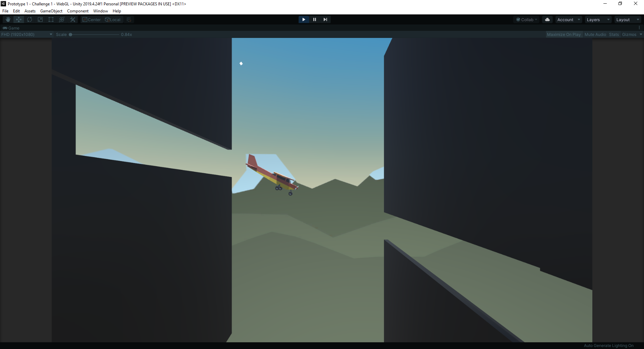This screenshot has width=644, height=349.
Task: Open the Collab dropdown
Action: pos(526,19)
